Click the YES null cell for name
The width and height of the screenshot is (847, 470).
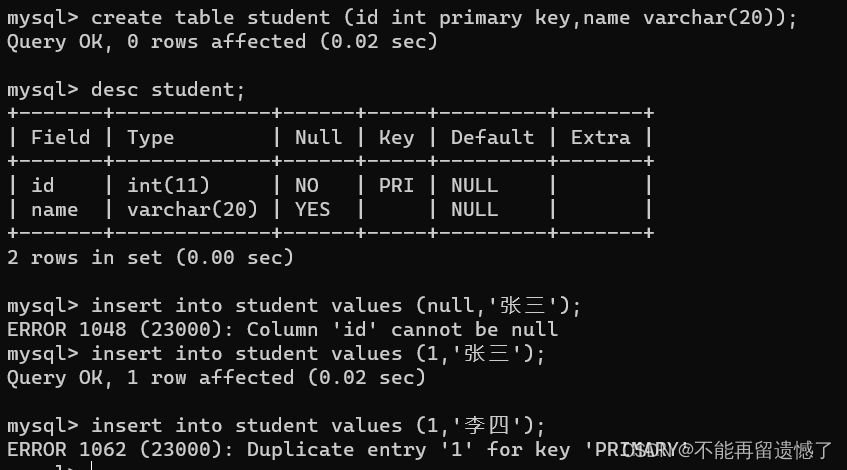click(x=312, y=209)
